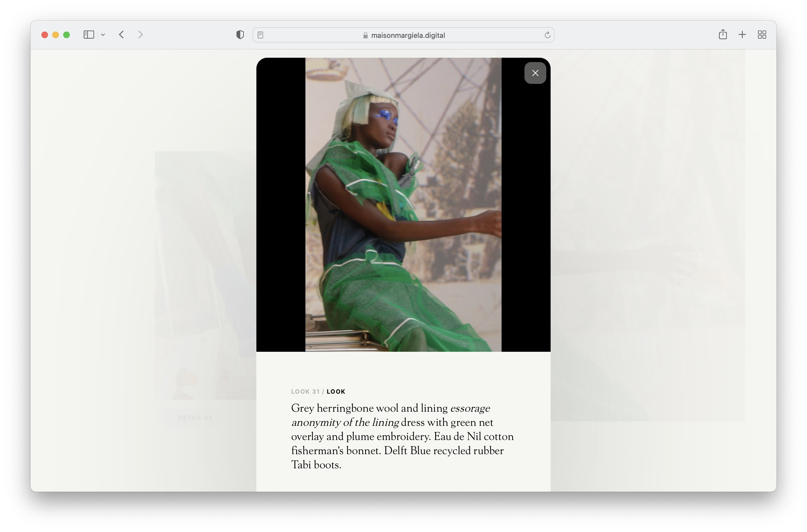Viewport: 807px width, 532px height.
Task: Close the Look 31 overlay
Action: [535, 73]
